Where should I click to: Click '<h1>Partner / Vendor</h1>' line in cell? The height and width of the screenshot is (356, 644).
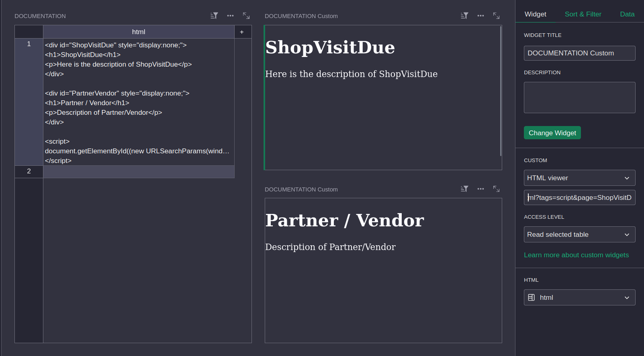coord(87,103)
